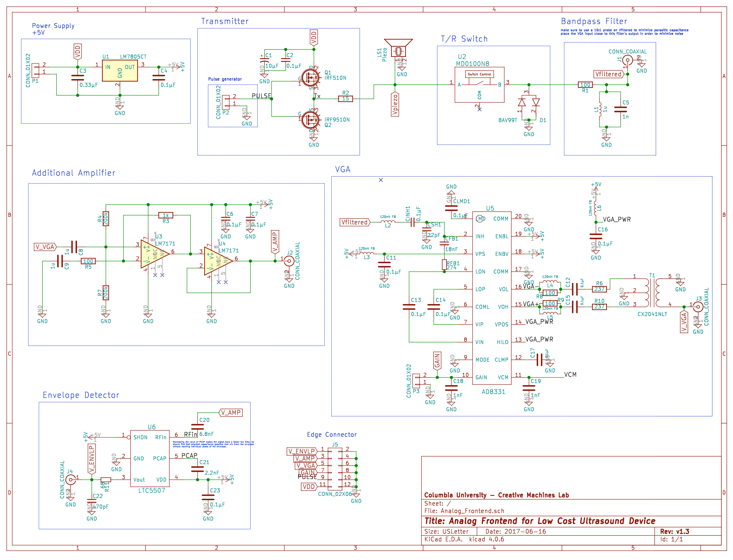This screenshot has height=560, width=733.
Task: Click the File: Analog_Frontend.sch text
Action: tap(464, 511)
